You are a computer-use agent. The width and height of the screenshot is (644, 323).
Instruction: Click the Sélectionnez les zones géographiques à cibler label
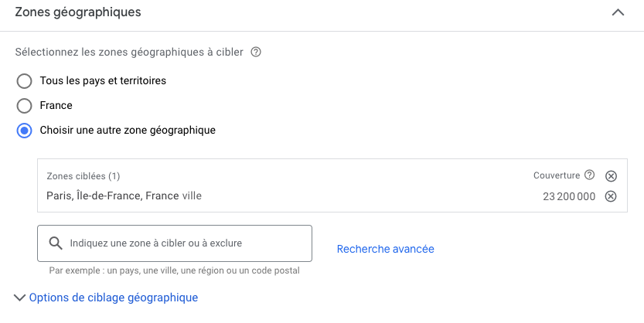pos(129,53)
